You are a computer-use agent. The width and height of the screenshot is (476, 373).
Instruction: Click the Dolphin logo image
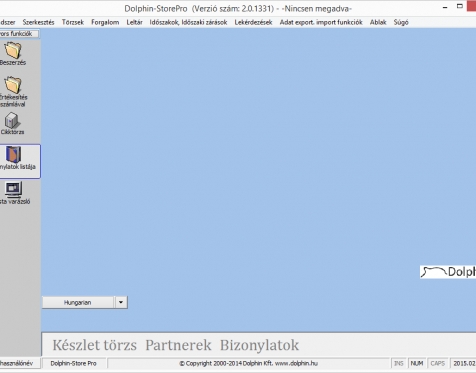[x=448, y=272]
